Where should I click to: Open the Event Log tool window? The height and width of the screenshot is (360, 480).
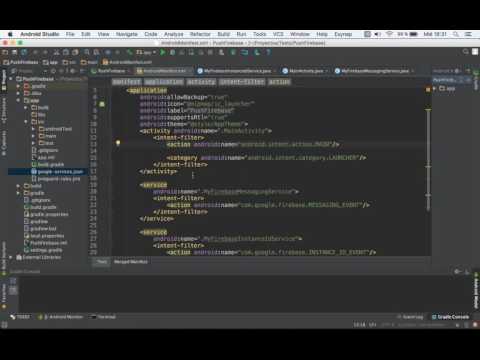click(x=410, y=317)
